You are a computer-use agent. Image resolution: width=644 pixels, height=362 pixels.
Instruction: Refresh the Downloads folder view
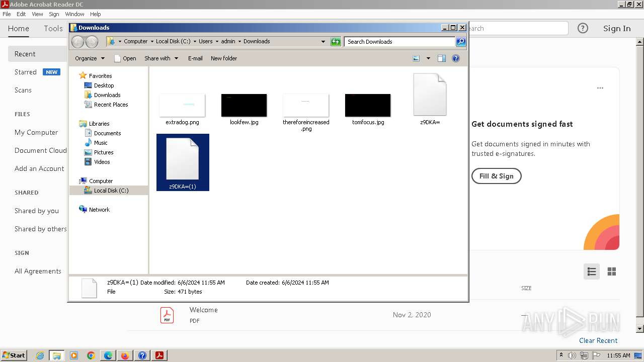[x=336, y=42]
